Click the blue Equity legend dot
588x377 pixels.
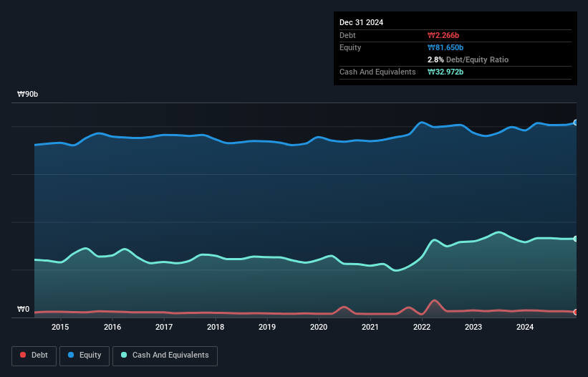pos(71,355)
